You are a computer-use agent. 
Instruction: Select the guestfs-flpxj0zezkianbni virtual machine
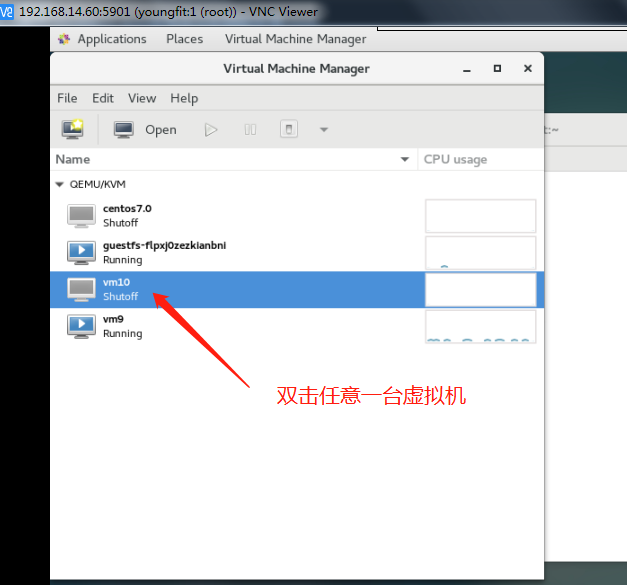click(x=297, y=253)
